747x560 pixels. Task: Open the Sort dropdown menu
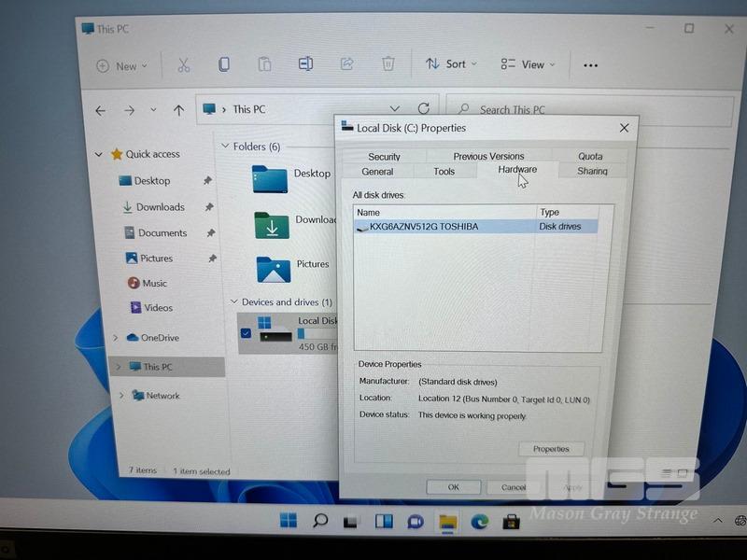click(451, 64)
